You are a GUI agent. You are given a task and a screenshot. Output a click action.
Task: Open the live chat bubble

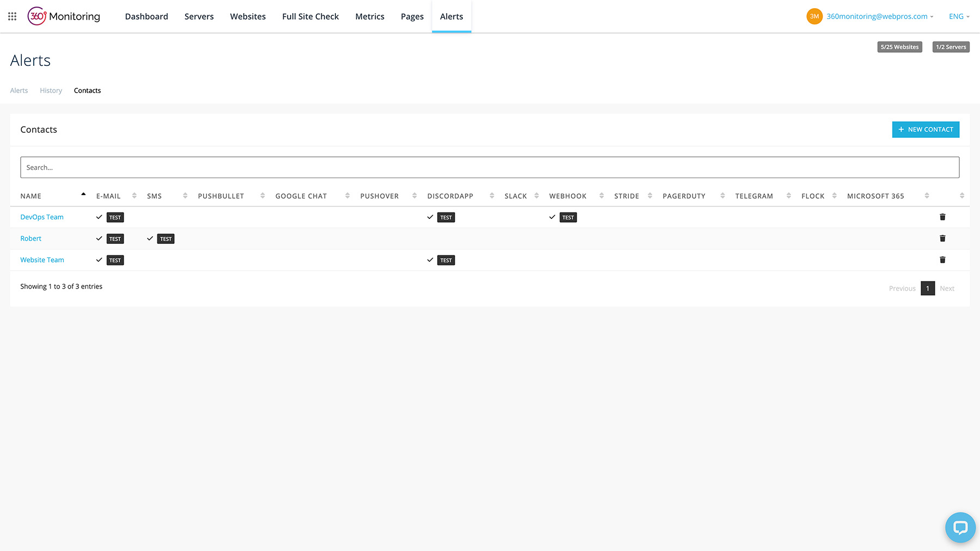click(x=960, y=527)
